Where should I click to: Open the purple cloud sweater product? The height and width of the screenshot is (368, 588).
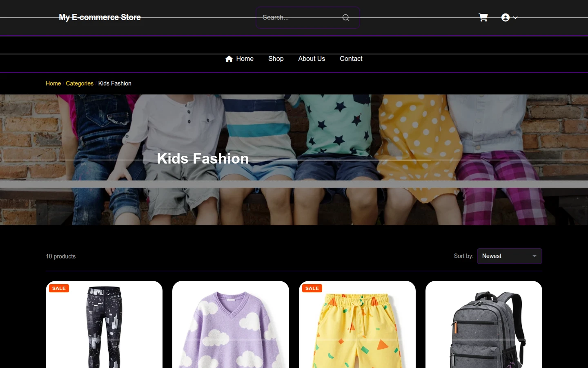[x=231, y=325]
